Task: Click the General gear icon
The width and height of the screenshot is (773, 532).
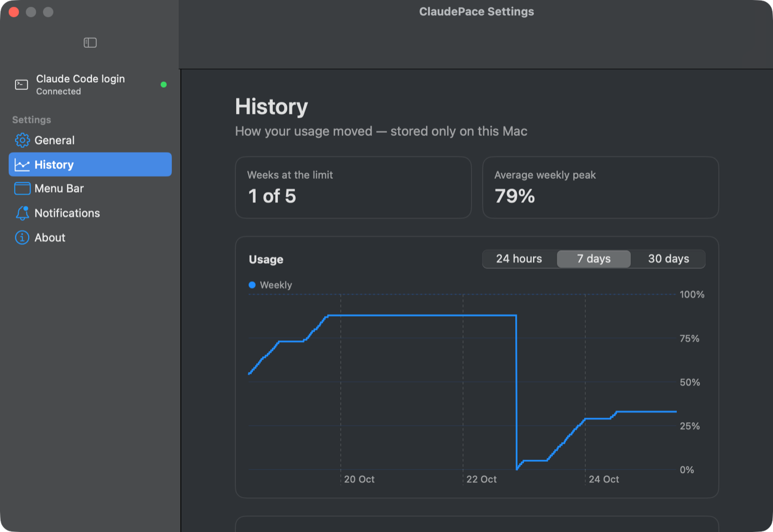Action: [x=22, y=140]
